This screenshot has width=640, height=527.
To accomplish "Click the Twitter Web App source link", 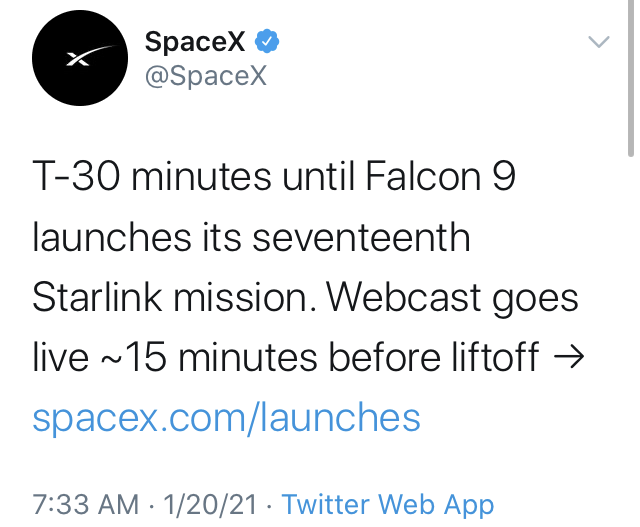I will [388, 505].
